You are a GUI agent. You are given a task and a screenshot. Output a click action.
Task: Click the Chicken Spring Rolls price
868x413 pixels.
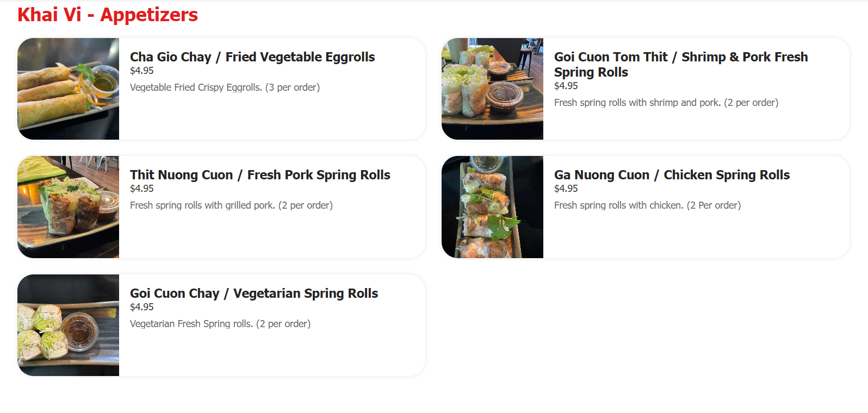point(566,189)
